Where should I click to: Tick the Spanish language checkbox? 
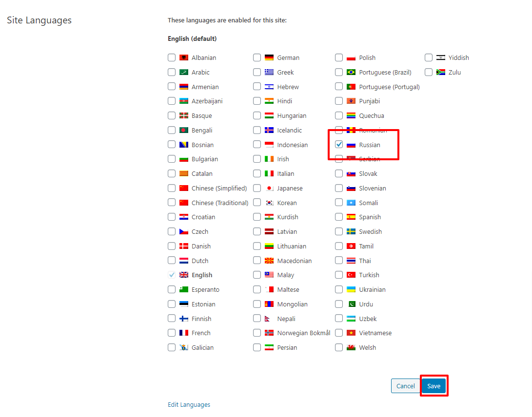point(339,217)
